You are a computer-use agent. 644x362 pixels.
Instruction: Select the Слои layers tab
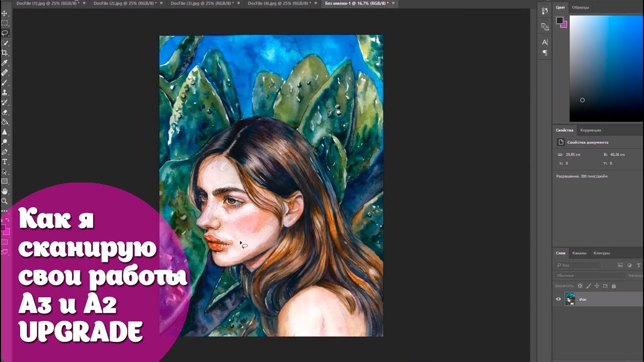coord(560,253)
